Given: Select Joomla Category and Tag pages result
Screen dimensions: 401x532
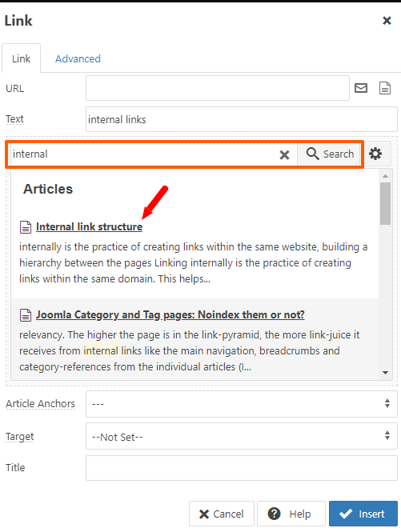Looking at the screenshot, I should 170,315.
